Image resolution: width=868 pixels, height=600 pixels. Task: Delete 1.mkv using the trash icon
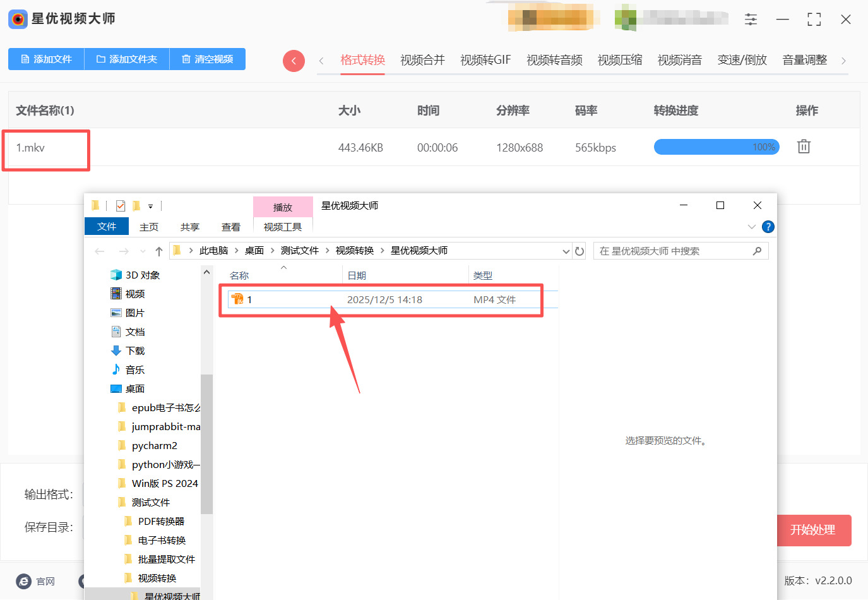[x=803, y=146]
